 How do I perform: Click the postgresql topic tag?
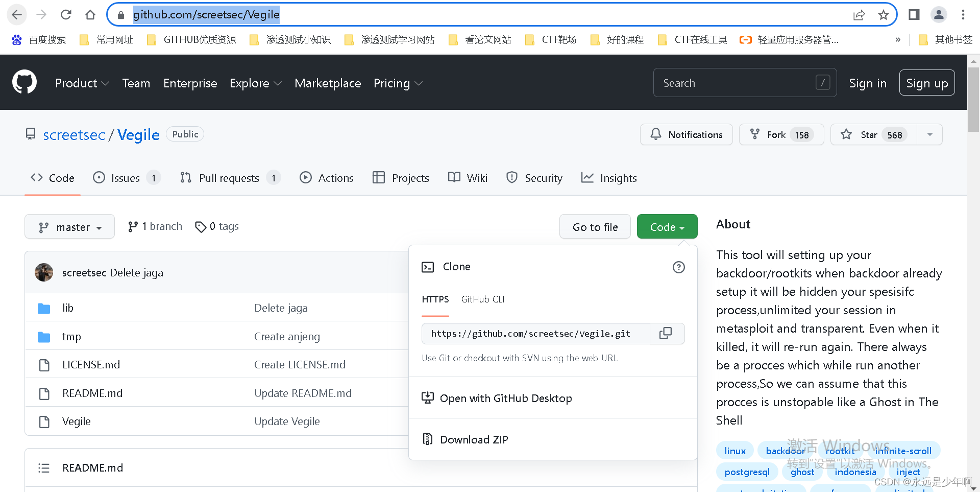click(x=747, y=472)
